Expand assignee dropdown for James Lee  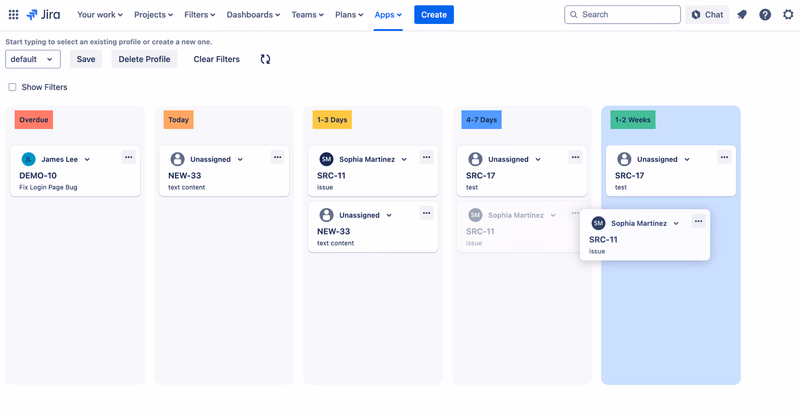[87, 160]
